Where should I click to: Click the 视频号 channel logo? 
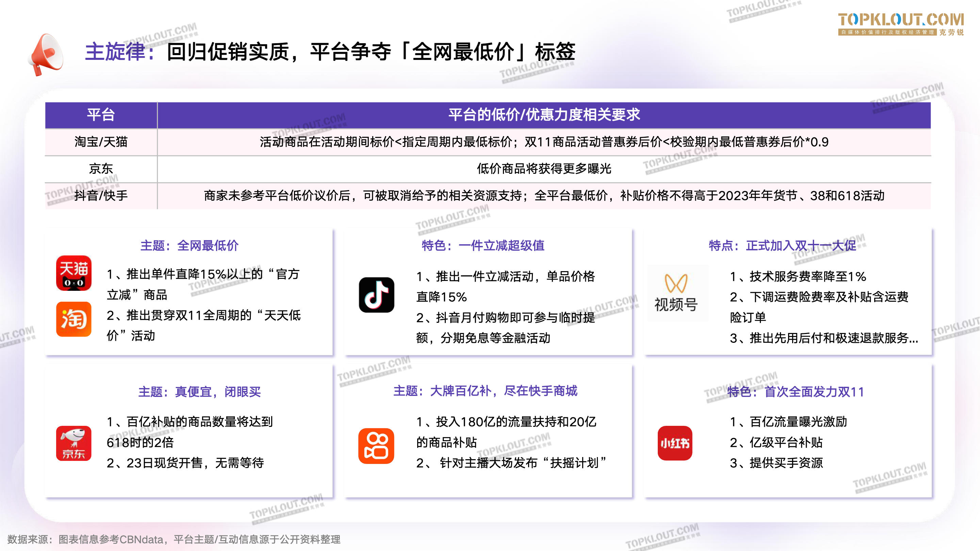(676, 294)
